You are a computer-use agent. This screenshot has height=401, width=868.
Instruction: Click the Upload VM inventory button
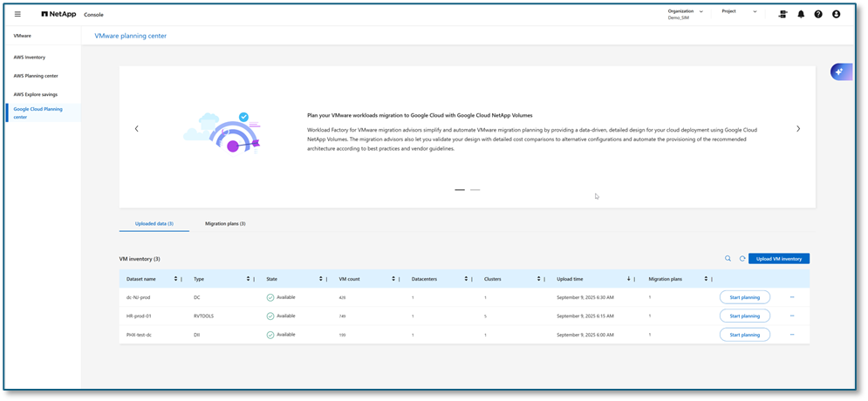(x=779, y=258)
